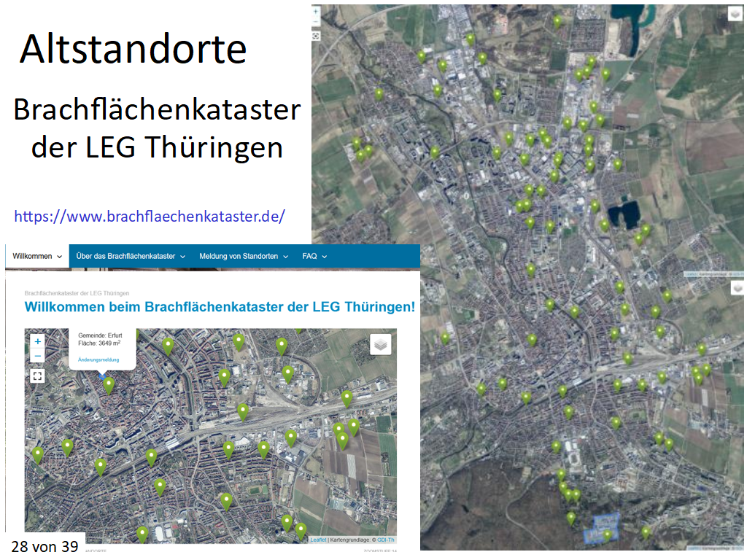
Task: Open the Willkommen navigation menu
Action: [37, 256]
